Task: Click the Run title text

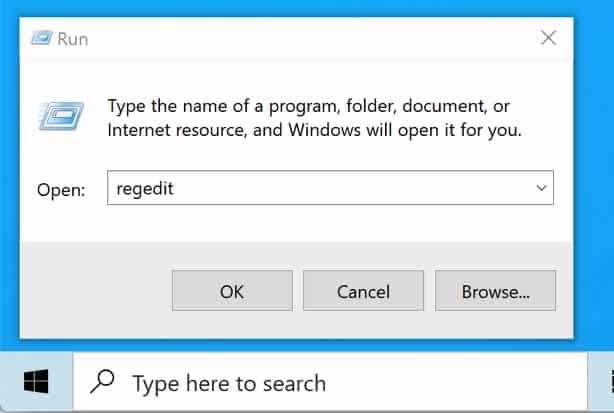Action: tap(73, 40)
